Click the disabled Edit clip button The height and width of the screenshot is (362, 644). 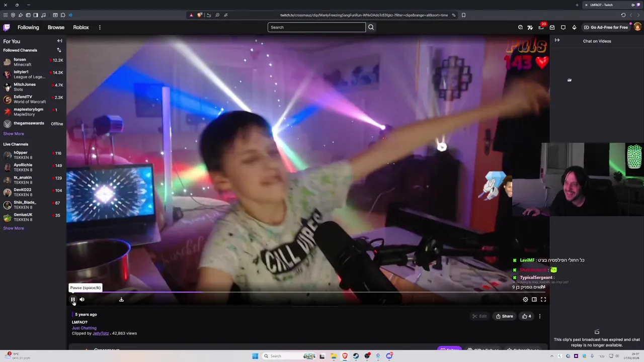click(479, 316)
